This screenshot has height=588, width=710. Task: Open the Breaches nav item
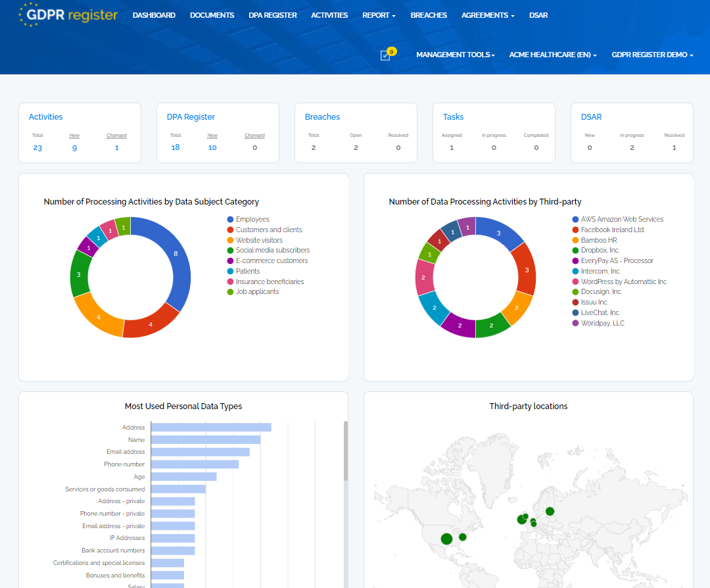pos(429,15)
